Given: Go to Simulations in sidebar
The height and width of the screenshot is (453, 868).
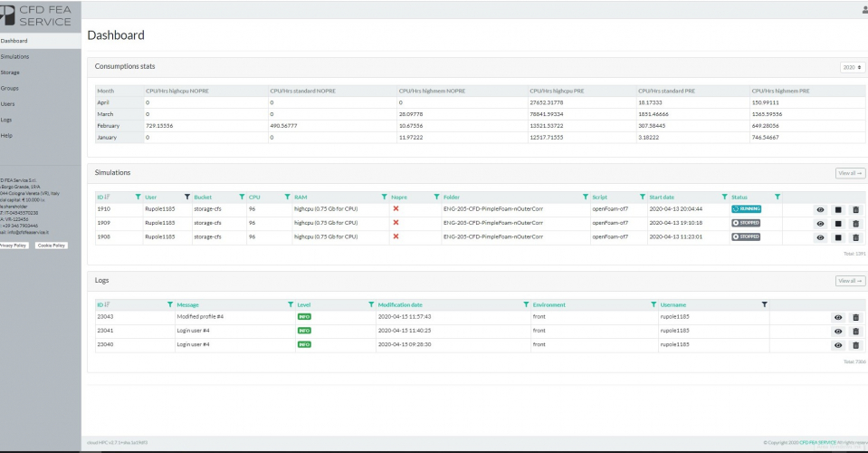Looking at the screenshot, I should click(x=41, y=56).
